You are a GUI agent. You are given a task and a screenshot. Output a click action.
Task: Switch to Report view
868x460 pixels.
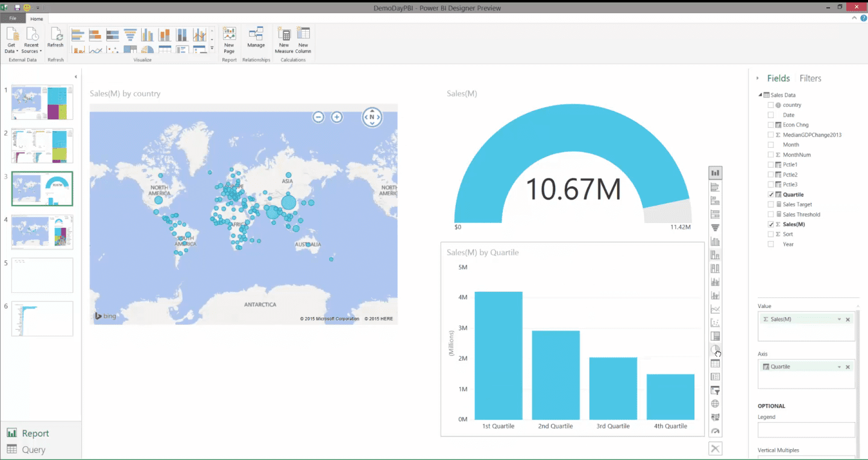tap(29, 433)
